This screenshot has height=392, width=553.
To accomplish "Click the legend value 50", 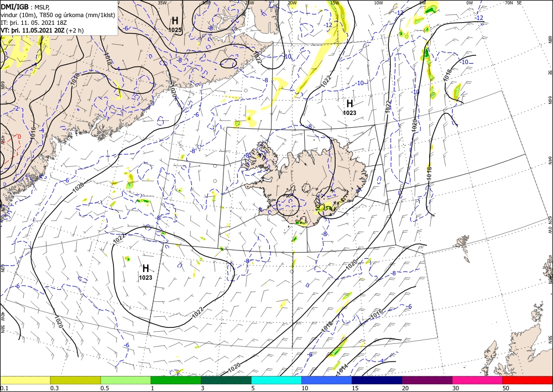I will (506, 388).
